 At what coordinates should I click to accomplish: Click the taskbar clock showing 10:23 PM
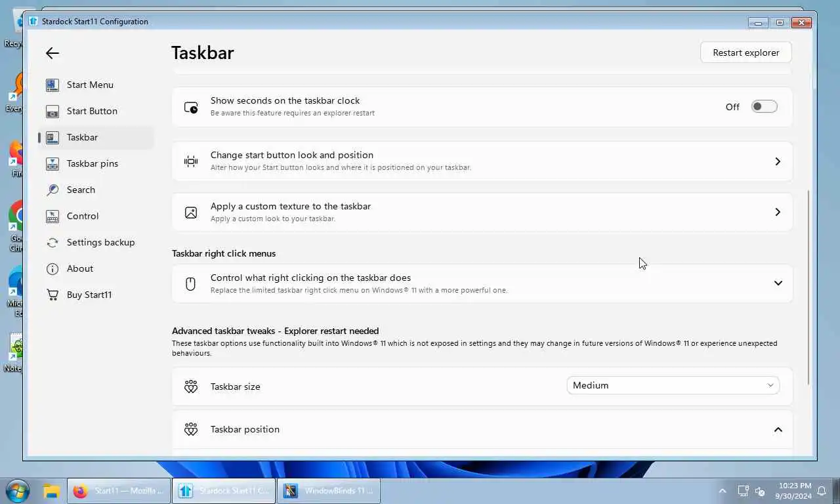click(x=795, y=491)
